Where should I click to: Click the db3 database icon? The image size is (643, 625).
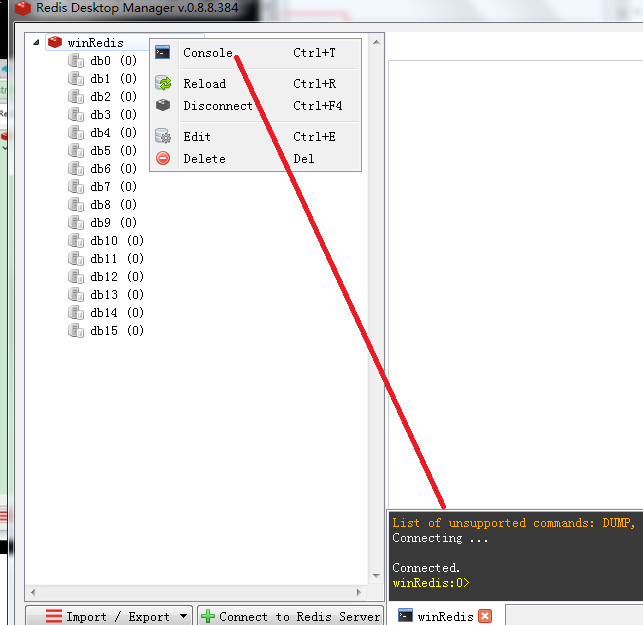point(76,115)
